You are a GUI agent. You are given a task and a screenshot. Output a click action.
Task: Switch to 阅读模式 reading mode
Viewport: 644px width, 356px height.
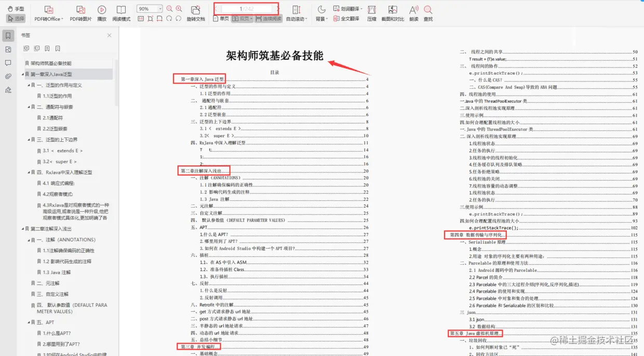(x=121, y=13)
